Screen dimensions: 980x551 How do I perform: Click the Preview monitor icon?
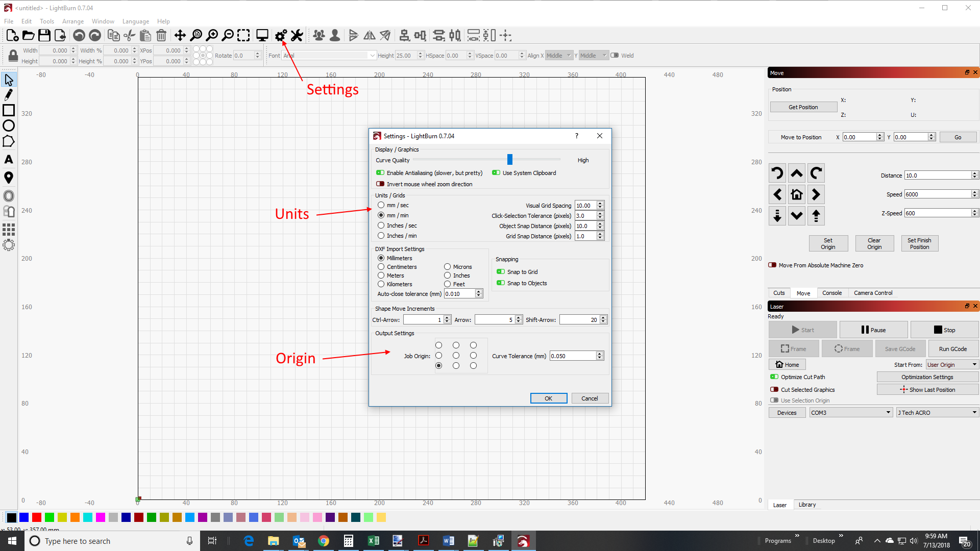pyautogui.click(x=262, y=35)
